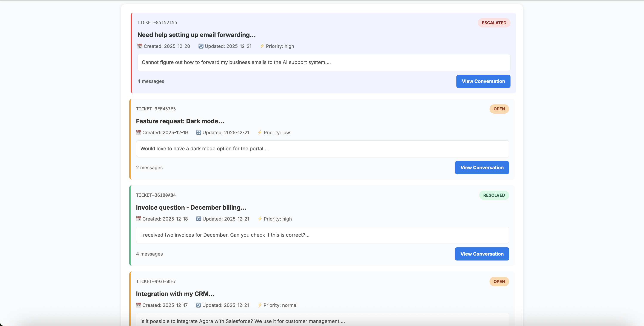Click the RESOLVED status badge
This screenshot has height=326, width=644.
coord(494,195)
